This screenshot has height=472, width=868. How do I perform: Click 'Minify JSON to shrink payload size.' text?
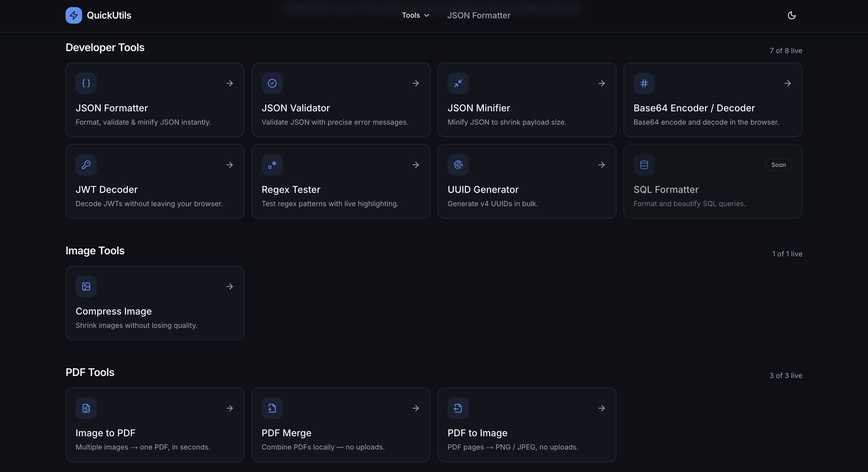click(x=507, y=122)
